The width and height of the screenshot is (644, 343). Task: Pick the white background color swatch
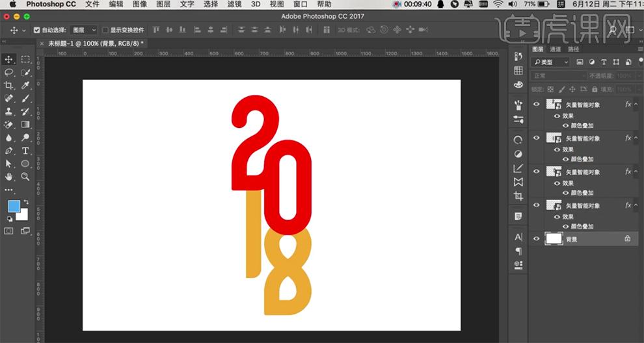(23, 216)
